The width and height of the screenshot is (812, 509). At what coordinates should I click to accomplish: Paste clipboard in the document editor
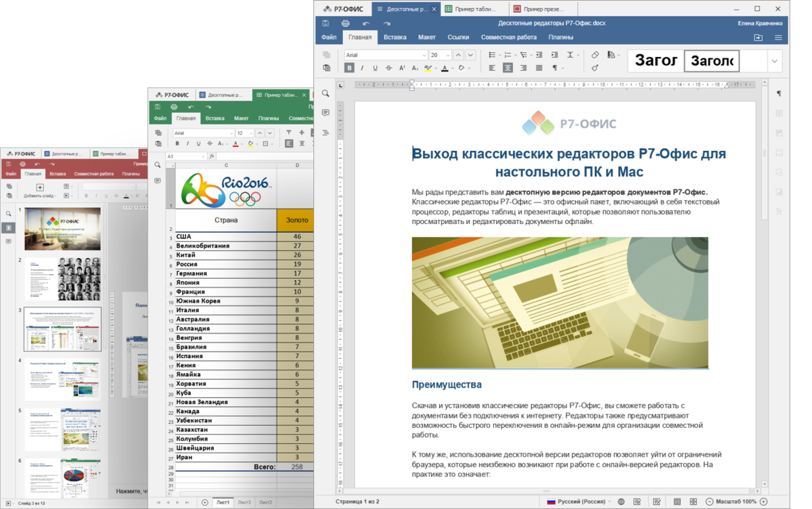point(326,68)
